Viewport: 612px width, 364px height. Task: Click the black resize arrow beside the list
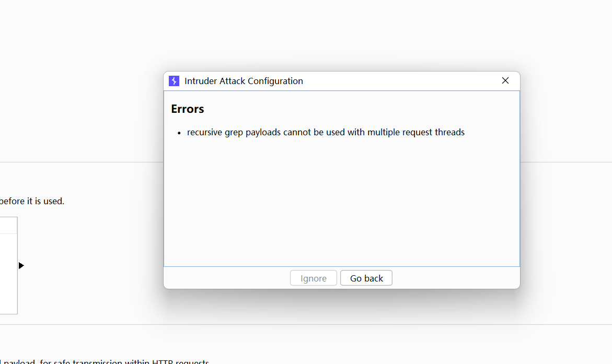(x=21, y=266)
